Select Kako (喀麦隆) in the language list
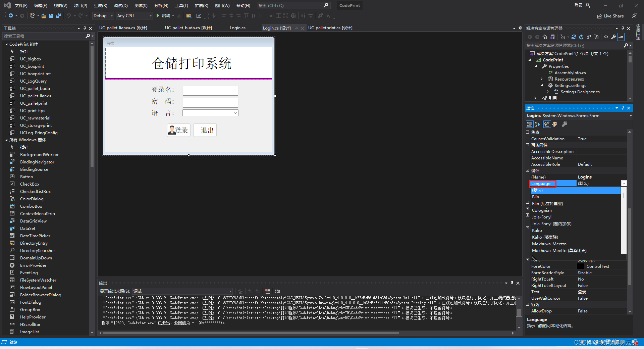Screen dimensions: 644x349 [x=576, y=237]
